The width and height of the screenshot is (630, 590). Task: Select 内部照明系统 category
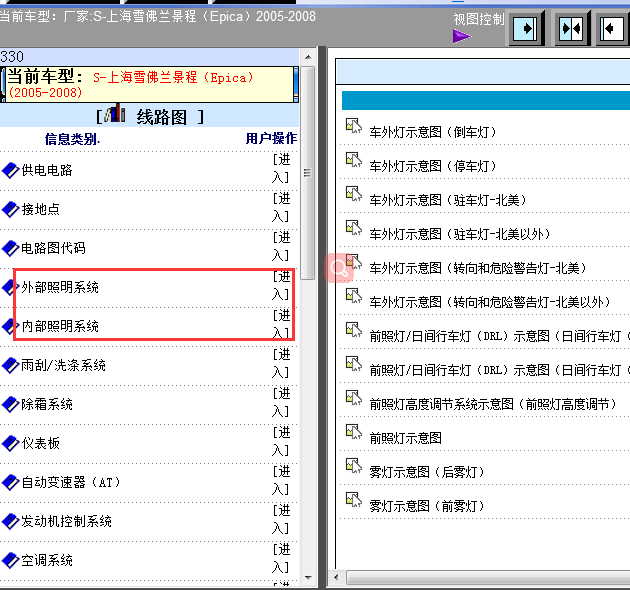coord(60,326)
